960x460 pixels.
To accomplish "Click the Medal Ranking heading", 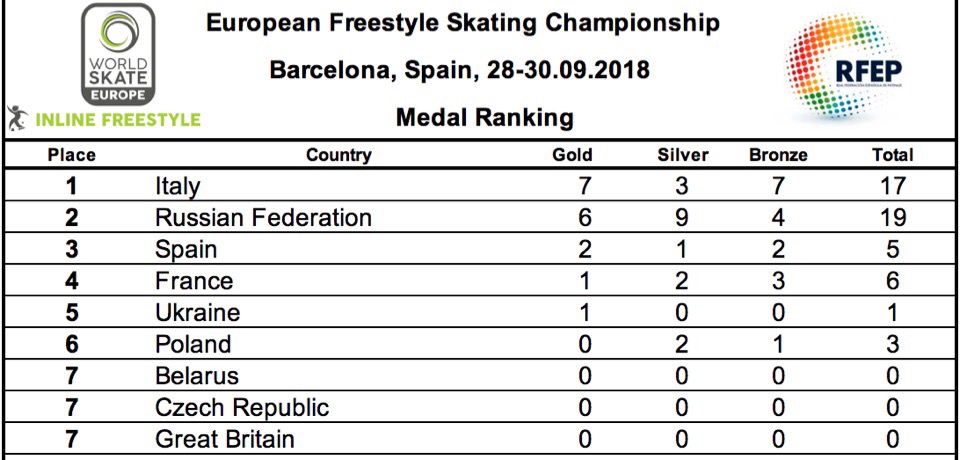I will click(x=485, y=118).
